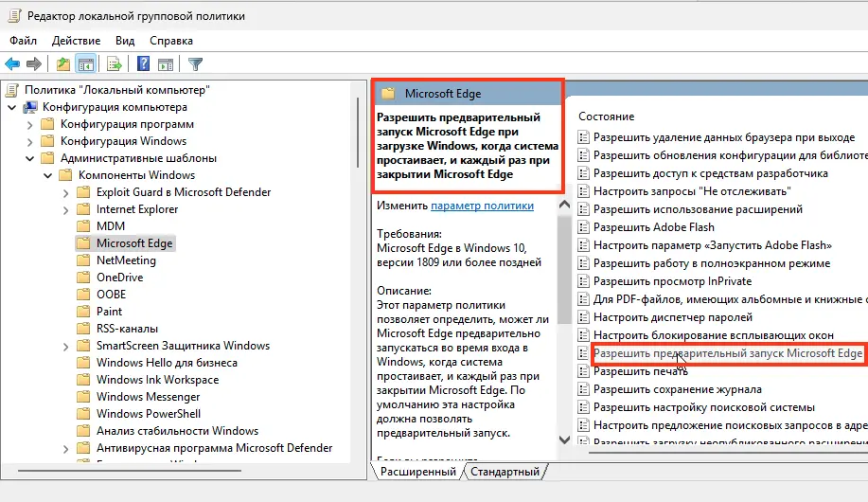Open the Help question-mark toolbar icon
Viewport: 868px width, 502px height.
pos(143,64)
